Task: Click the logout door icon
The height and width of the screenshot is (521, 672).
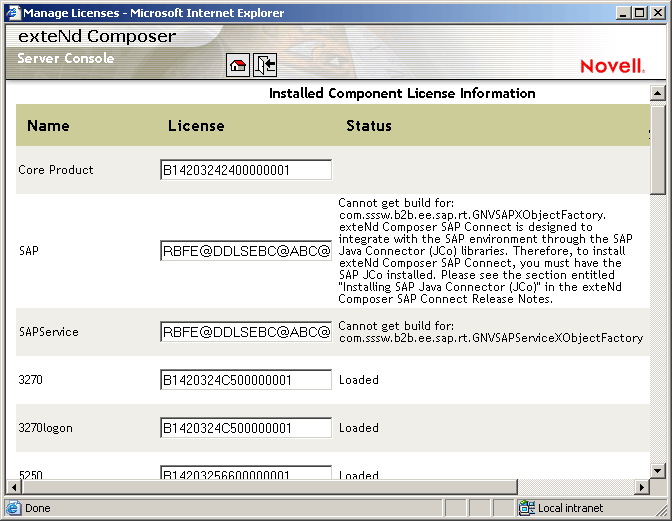Action: (265, 66)
